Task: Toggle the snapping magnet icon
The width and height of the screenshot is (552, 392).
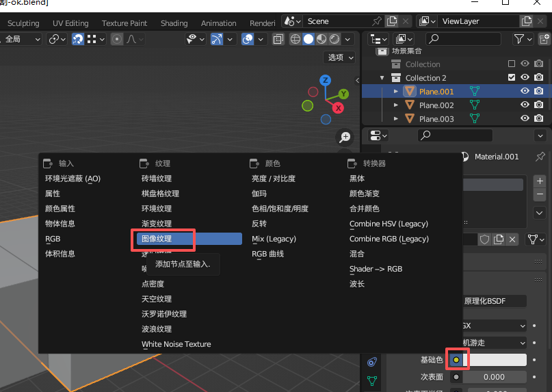Action: [78, 39]
